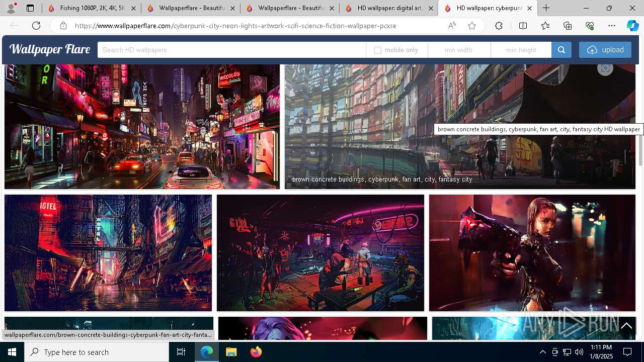
Task: Click the min height field
Action: (521, 50)
